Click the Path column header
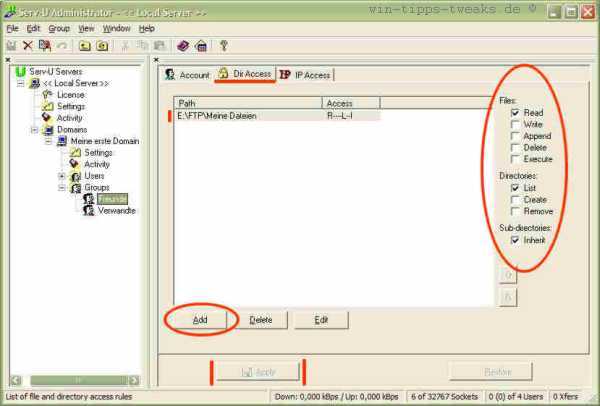 point(248,103)
